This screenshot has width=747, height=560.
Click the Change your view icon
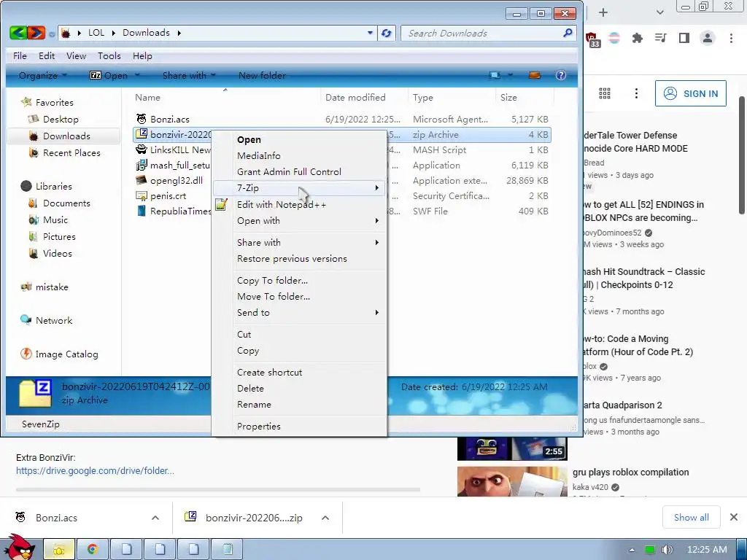pos(495,75)
